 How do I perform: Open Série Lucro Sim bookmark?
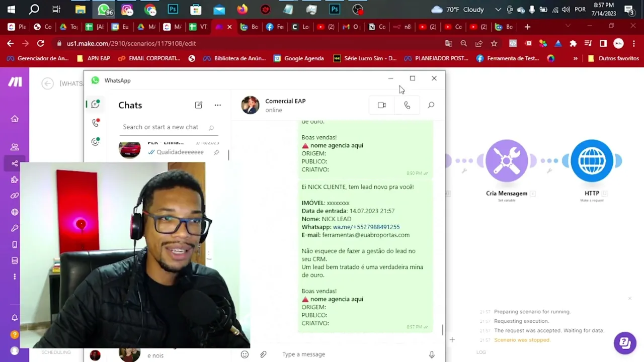(x=365, y=58)
